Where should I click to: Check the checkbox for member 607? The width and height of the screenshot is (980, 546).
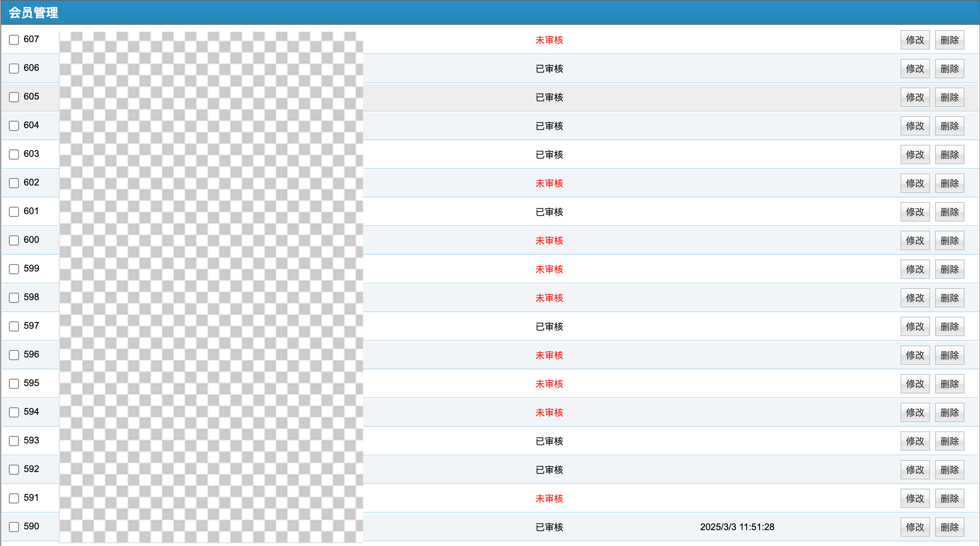coord(14,40)
